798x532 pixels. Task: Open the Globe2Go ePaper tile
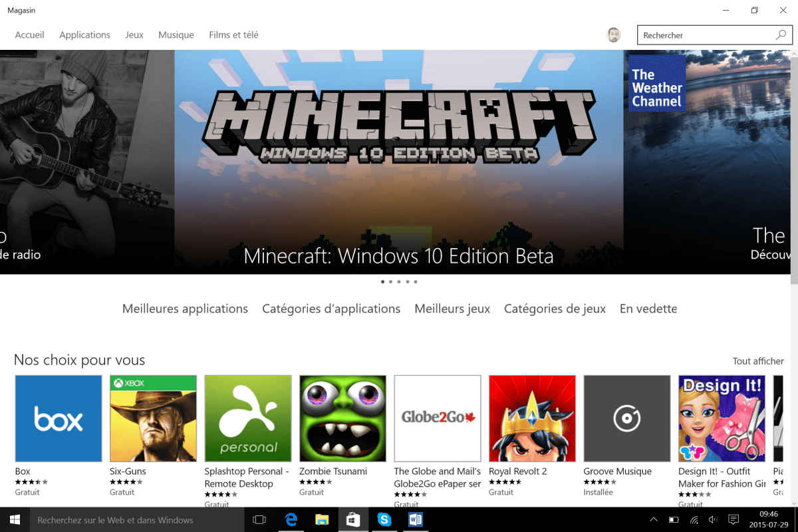pyautogui.click(x=438, y=418)
